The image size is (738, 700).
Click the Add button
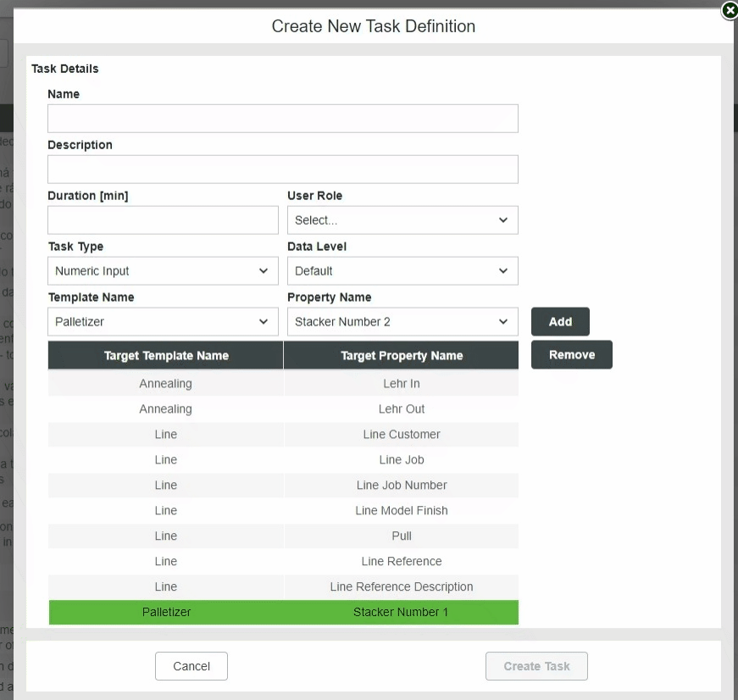click(x=560, y=322)
